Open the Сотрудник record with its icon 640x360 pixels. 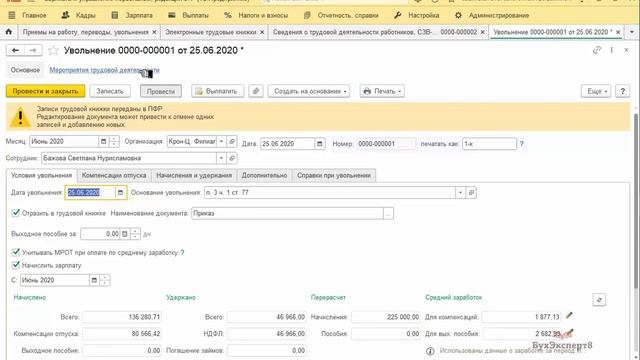point(232,158)
